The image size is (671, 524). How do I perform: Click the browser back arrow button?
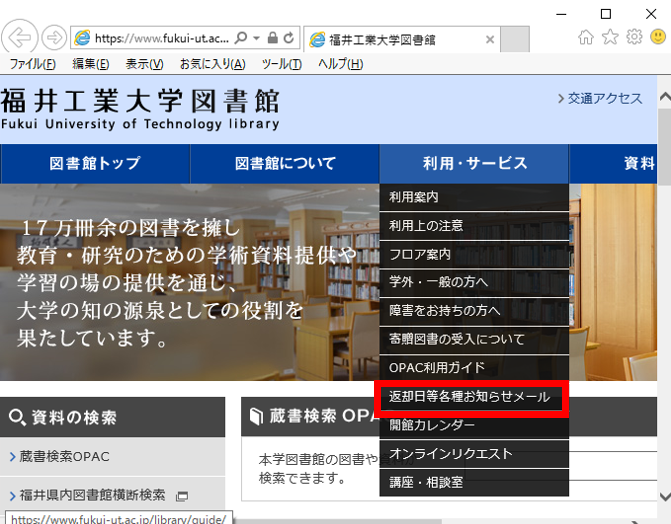pos(21,38)
